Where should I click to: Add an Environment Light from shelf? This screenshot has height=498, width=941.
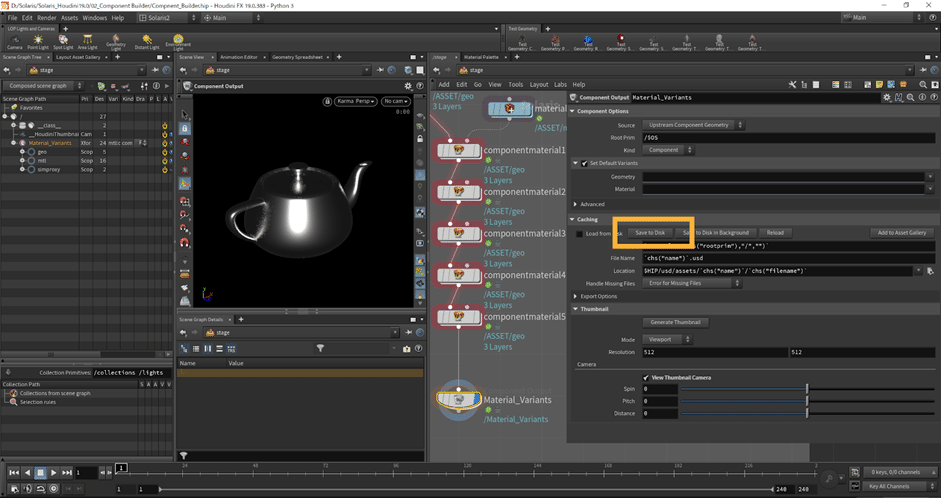pos(177,40)
